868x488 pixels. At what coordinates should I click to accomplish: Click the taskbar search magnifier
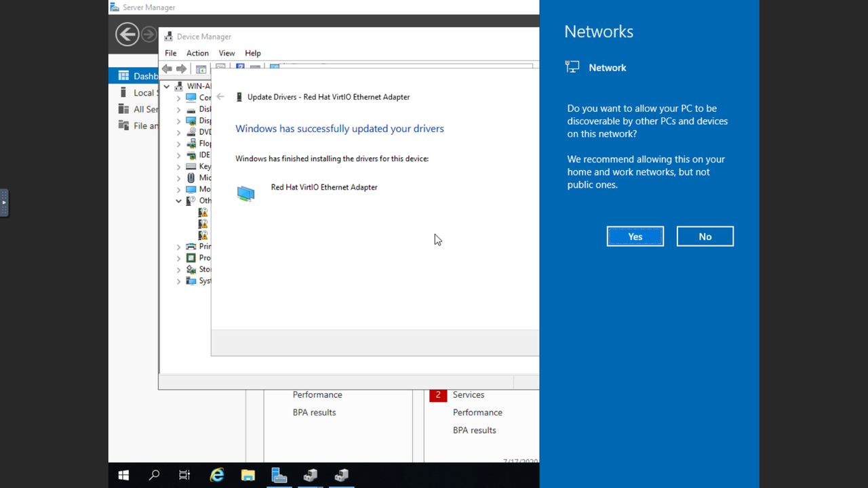point(155,475)
